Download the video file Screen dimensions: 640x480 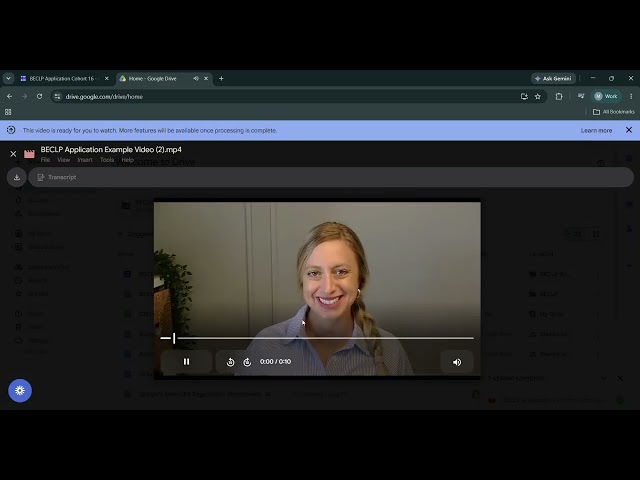[x=17, y=177]
